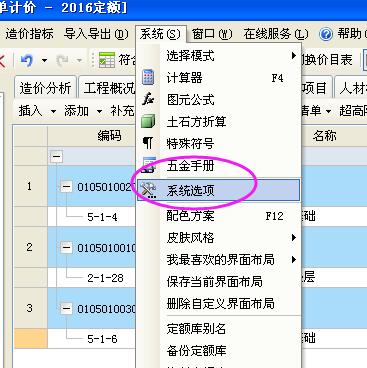Select 备份定额库 menu entry

coord(219,350)
